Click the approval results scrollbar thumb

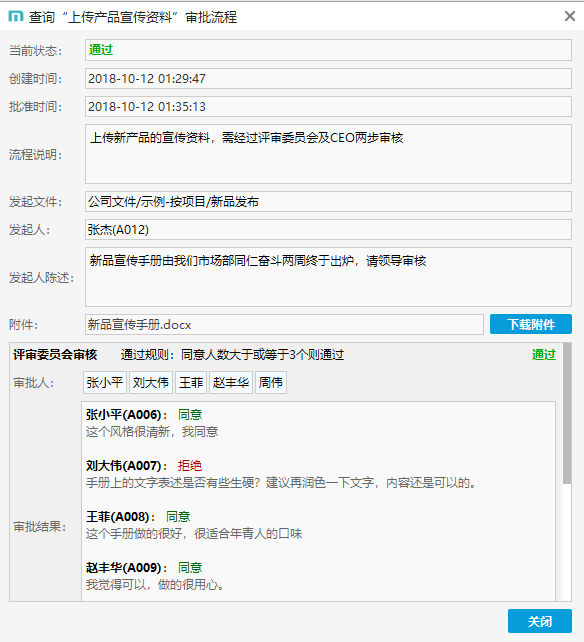tap(567, 414)
